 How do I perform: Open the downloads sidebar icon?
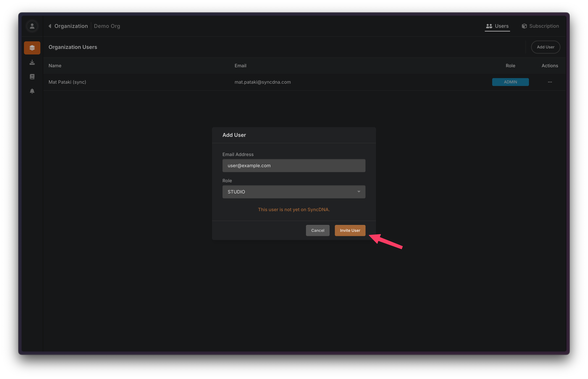click(x=32, y=62)
